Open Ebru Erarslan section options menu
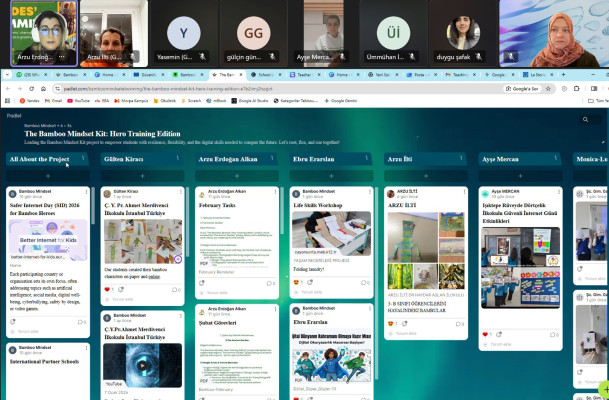This screenshot has height=400, width=609. [x=367, y=158]
